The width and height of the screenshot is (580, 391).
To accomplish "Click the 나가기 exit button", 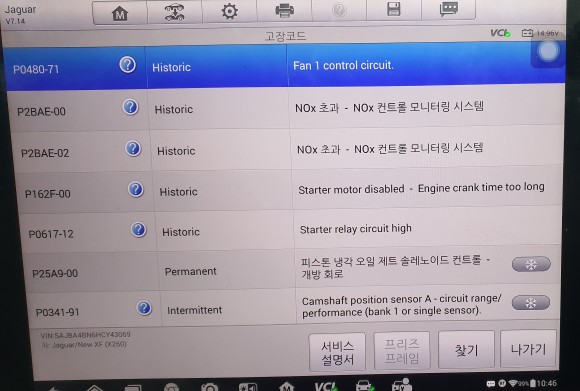I will (528, 349).
